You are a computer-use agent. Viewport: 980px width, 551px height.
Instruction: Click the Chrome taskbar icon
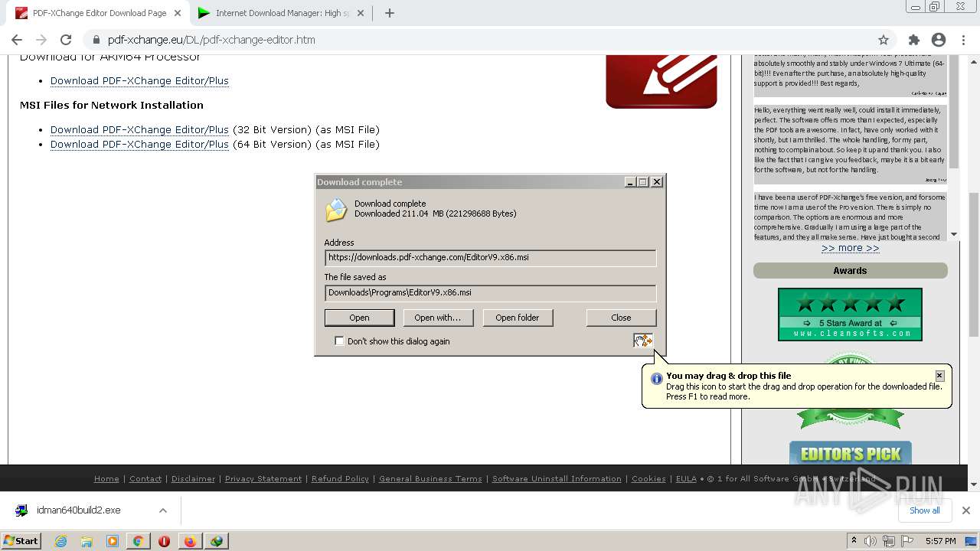138,541
